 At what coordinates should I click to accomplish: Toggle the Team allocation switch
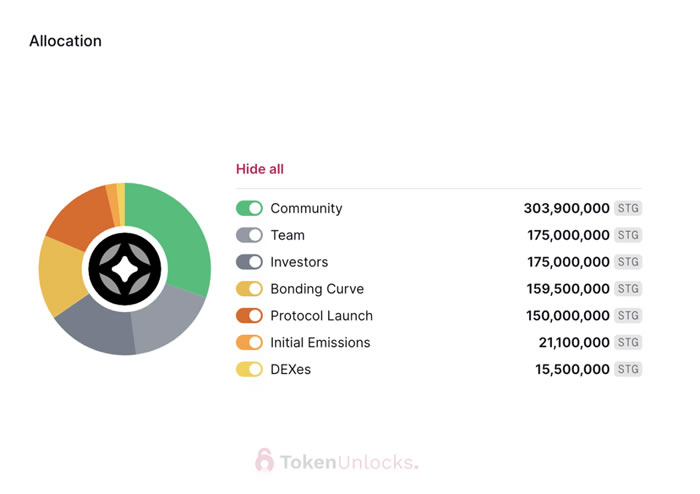pyautogui.click(x=249, y=235)
